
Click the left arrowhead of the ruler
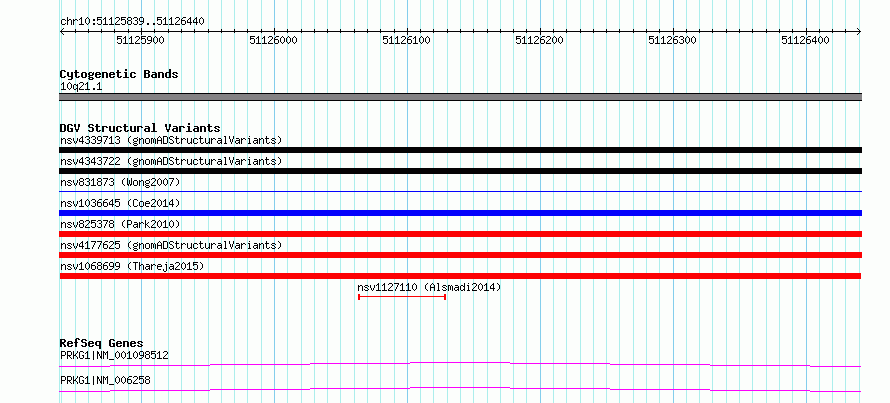[62, 32]
